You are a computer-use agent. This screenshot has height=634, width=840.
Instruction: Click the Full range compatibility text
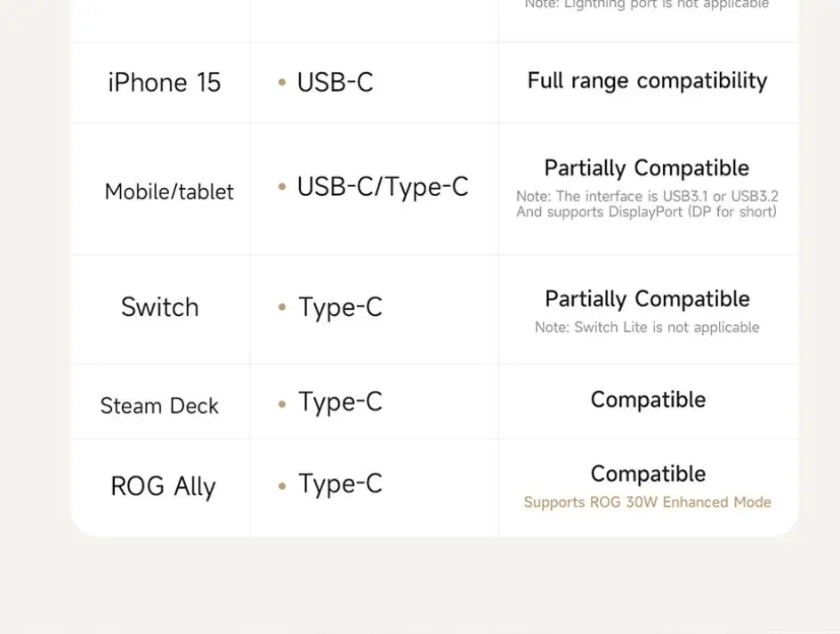pos(647,81)
